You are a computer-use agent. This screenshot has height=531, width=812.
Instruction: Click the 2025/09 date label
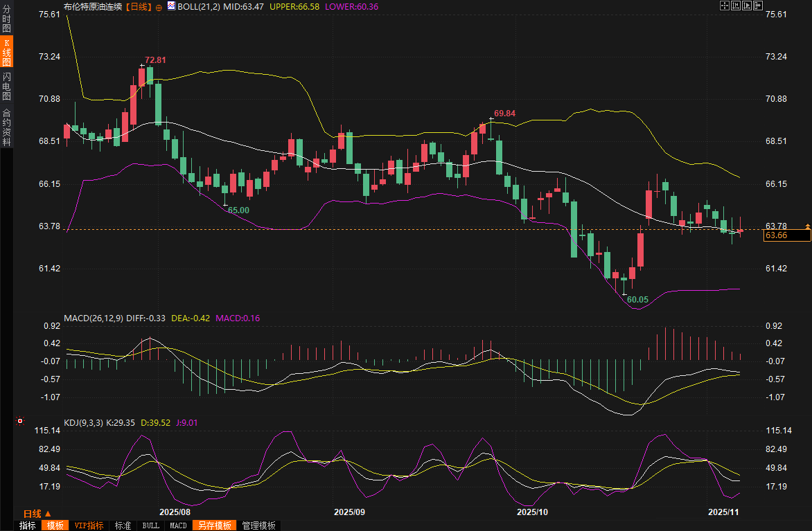click(350, 512)
